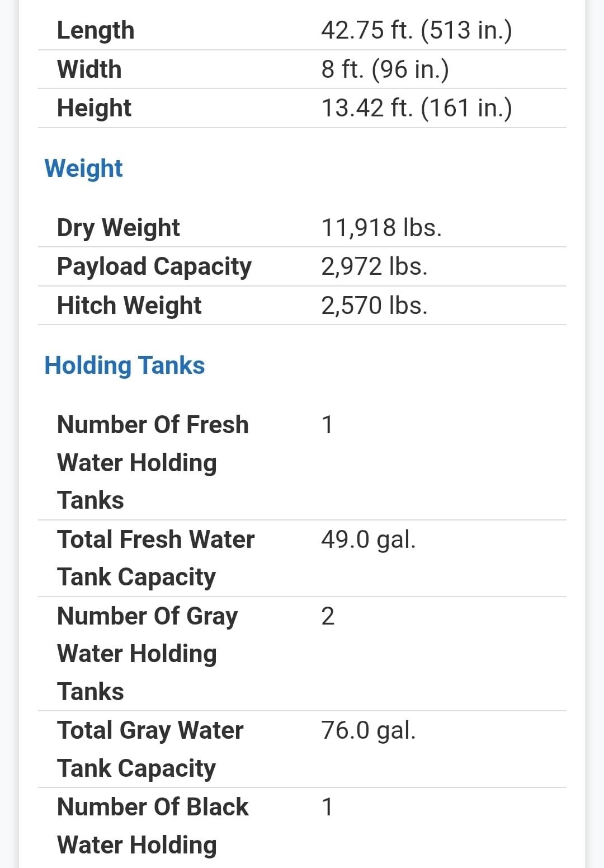Click the Weight section heading
Viewport: 604px width, 868px height.
coord(83,168)
